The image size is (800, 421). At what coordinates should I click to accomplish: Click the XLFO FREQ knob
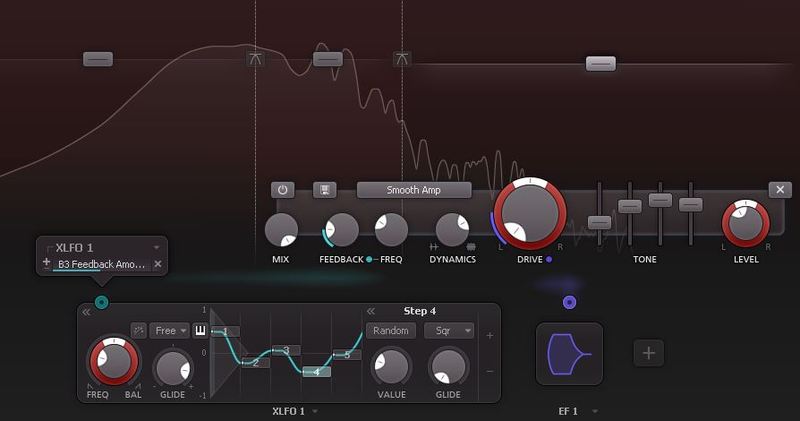point(114,361)
